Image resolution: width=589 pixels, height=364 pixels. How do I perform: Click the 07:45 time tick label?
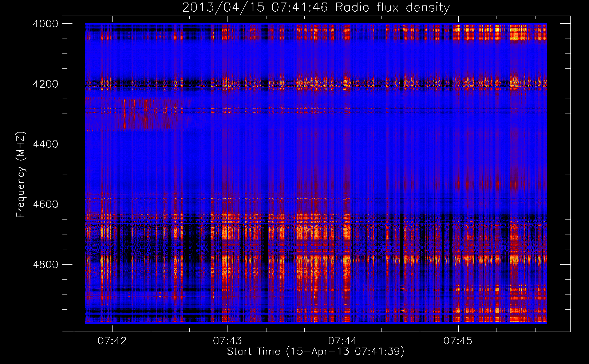click(x=458, y=341)
